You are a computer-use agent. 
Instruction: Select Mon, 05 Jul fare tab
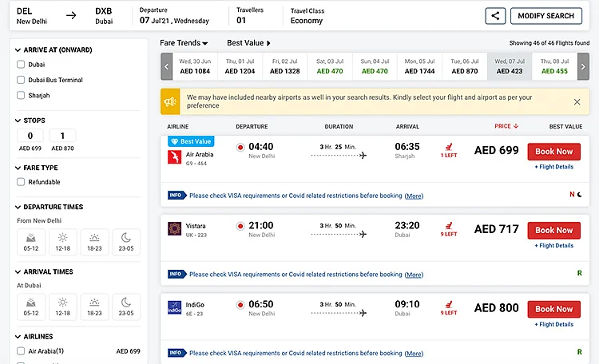coord(419,66)
